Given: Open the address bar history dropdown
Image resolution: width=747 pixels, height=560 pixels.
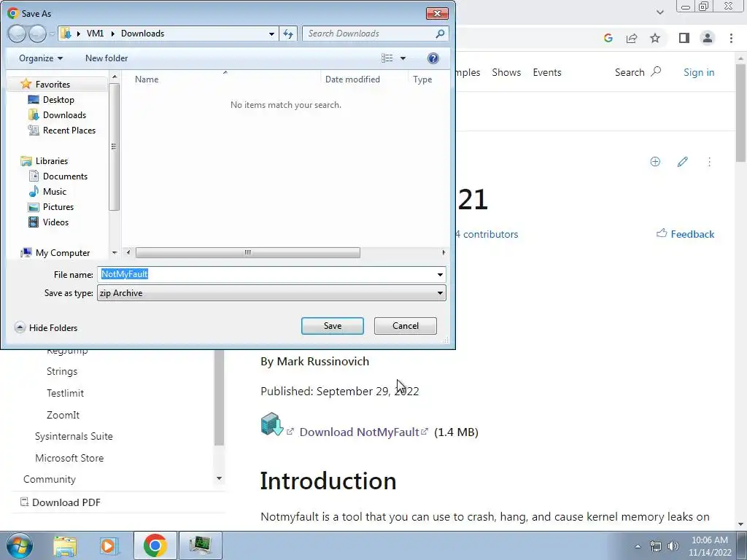Looking at the screenshot, I should click(x=271, y=34).
